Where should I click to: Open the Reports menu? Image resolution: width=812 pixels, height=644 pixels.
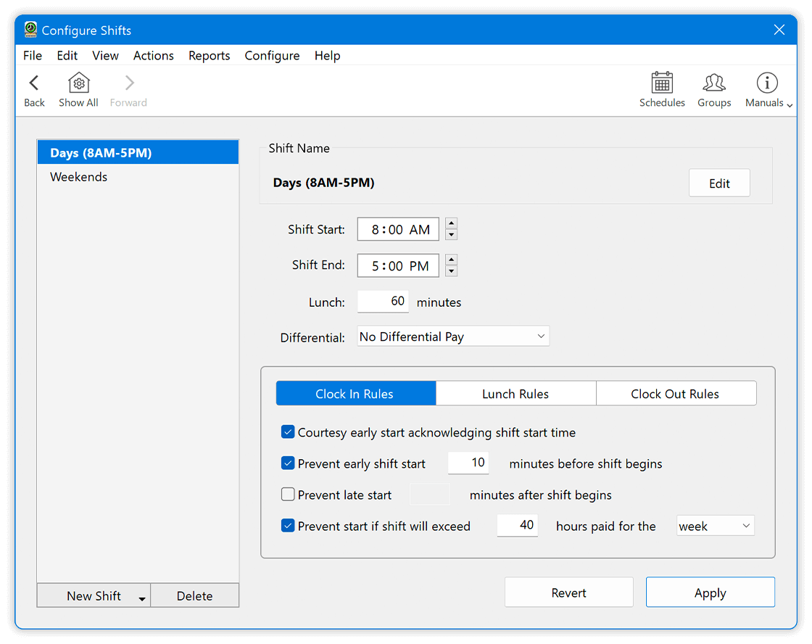(x=210, y=55)
